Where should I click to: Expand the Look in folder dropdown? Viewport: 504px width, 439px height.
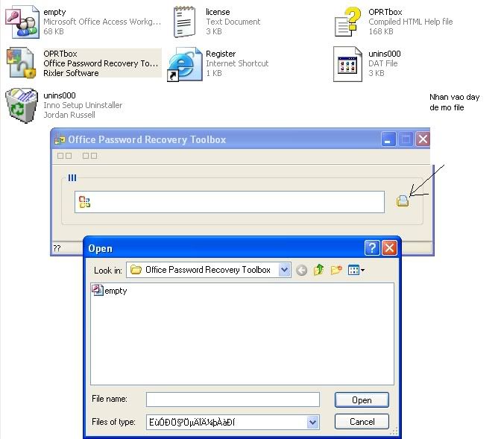pos(285,270)
